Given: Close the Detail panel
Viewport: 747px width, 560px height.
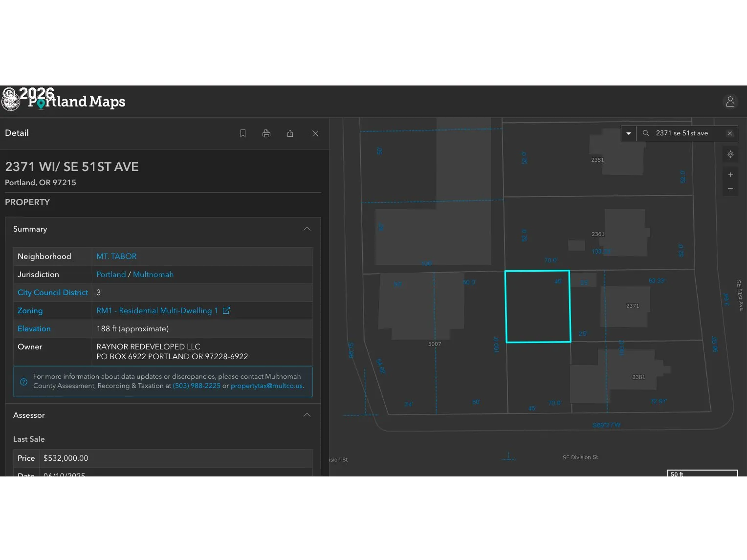Looking at the screenshot, I should [315, 133].
